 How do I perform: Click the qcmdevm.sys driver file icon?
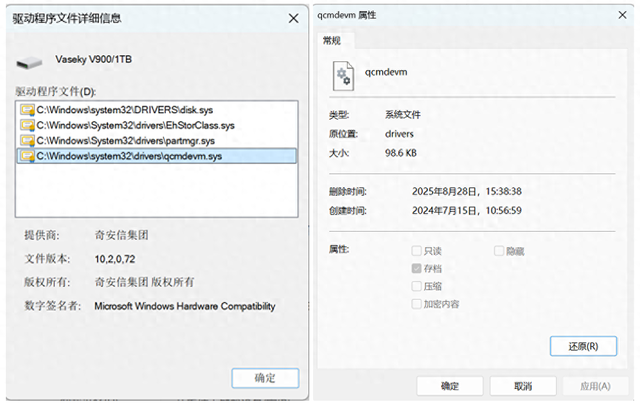coord(27,156)
